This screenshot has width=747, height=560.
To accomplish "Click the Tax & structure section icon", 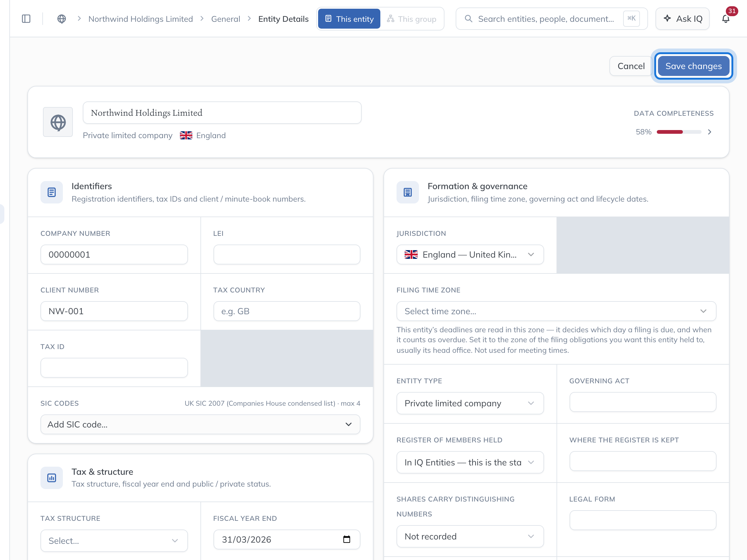I will 52,478.
